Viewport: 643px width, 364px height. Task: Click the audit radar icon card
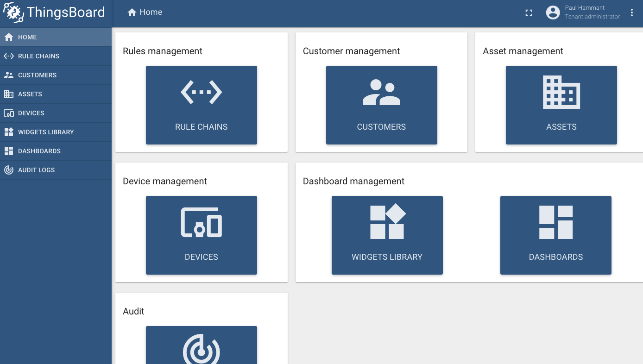point(201,345)
